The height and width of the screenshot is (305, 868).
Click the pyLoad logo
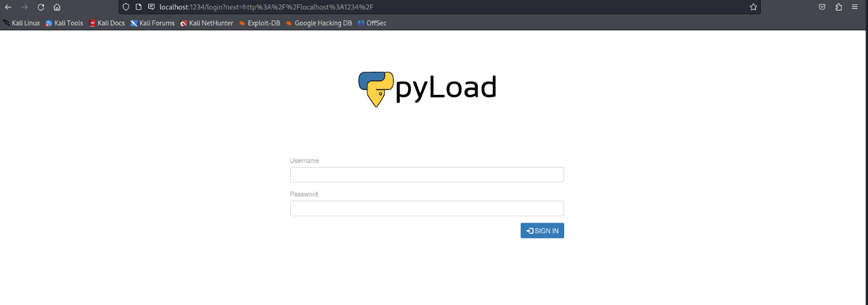click(427, 89)
